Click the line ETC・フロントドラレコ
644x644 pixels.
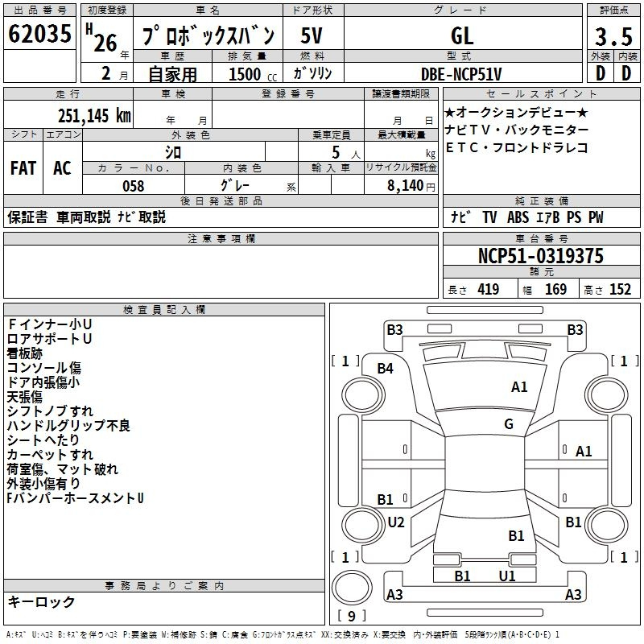coord(517,147)
